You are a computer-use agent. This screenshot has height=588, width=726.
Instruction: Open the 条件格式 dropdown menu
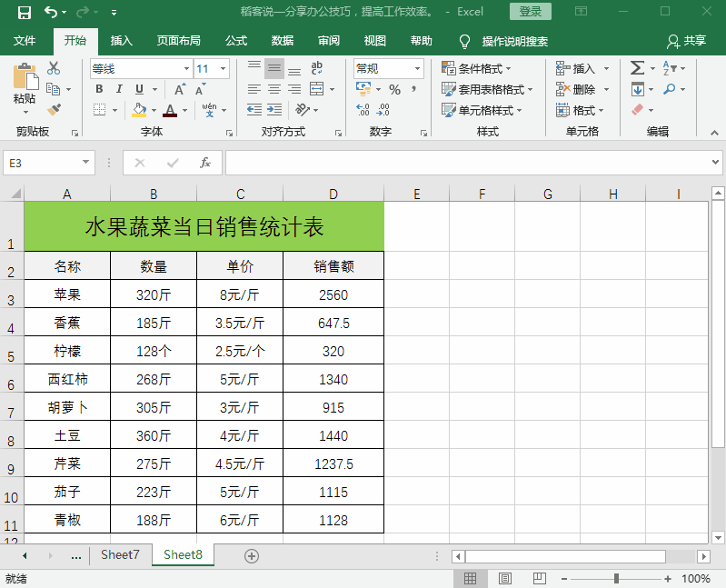coord(477,68)
